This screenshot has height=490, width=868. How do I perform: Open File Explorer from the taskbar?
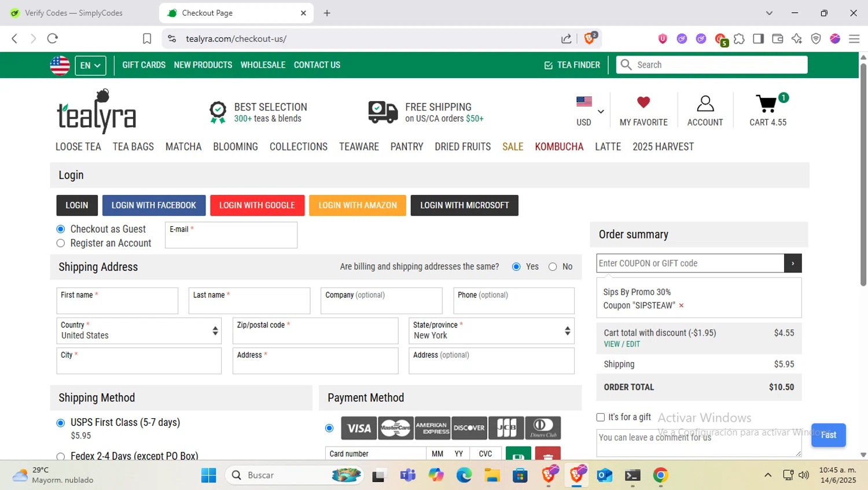492,476
